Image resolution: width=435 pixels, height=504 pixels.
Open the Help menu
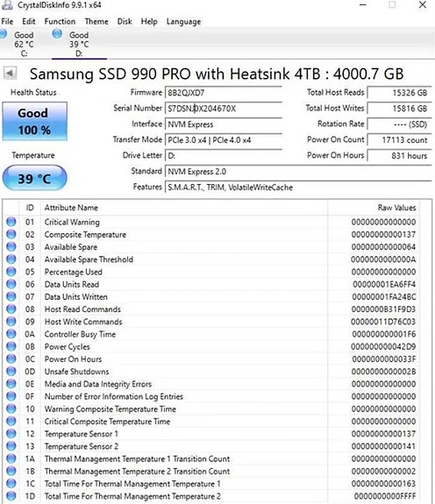[149, 22]
